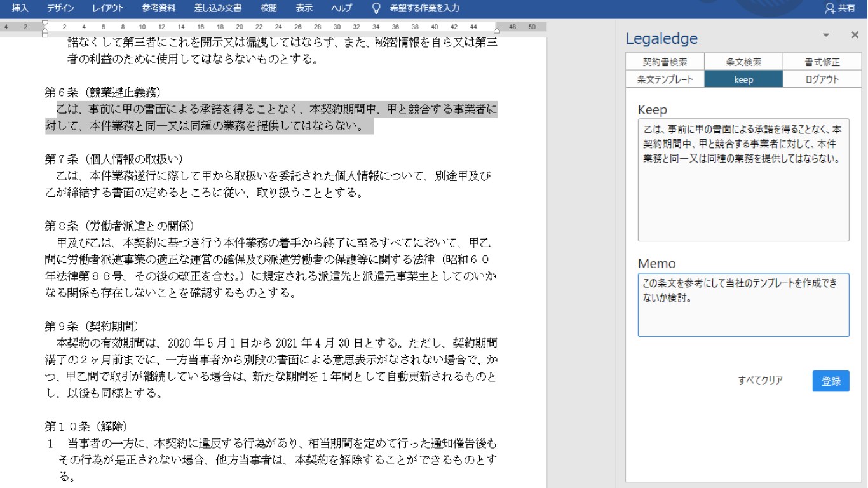Click inside the Memo text area
This screenshot has height=488, width=868.
point(743,305)
